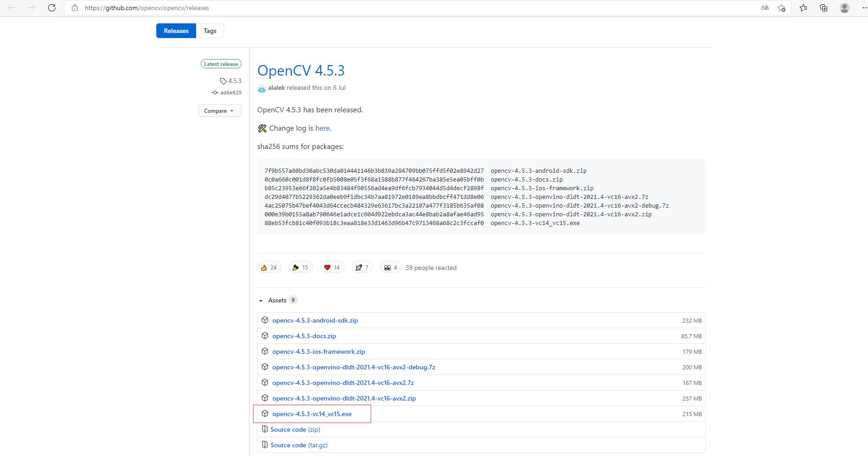Download opencv-4.5.3-docs.zip
Viewport: 868px width, 456px height.
coord(304,336)
